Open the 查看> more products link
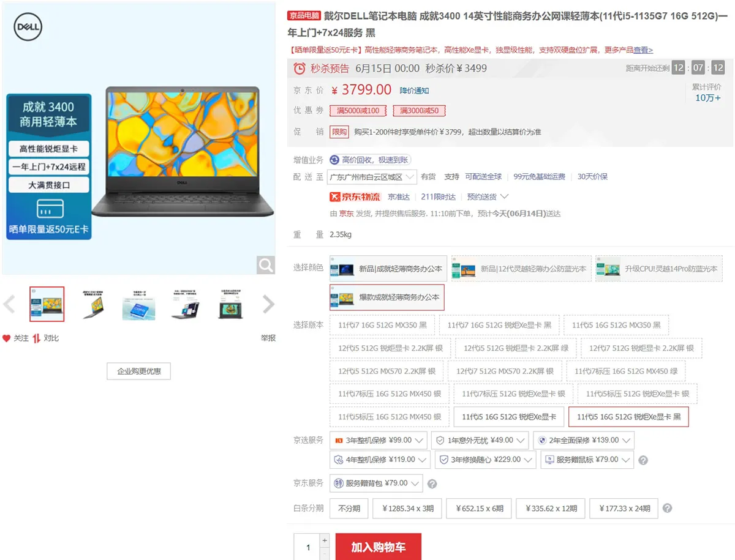Viewport: 735px width, 560px height. tap(643, 50)
